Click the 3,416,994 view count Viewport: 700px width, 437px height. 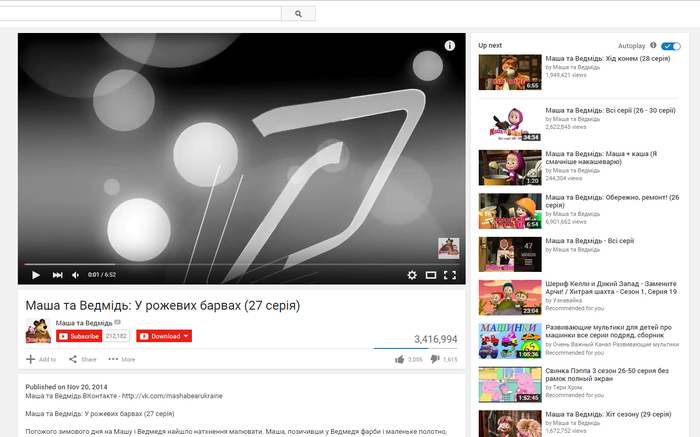click(x=435, y=339)
